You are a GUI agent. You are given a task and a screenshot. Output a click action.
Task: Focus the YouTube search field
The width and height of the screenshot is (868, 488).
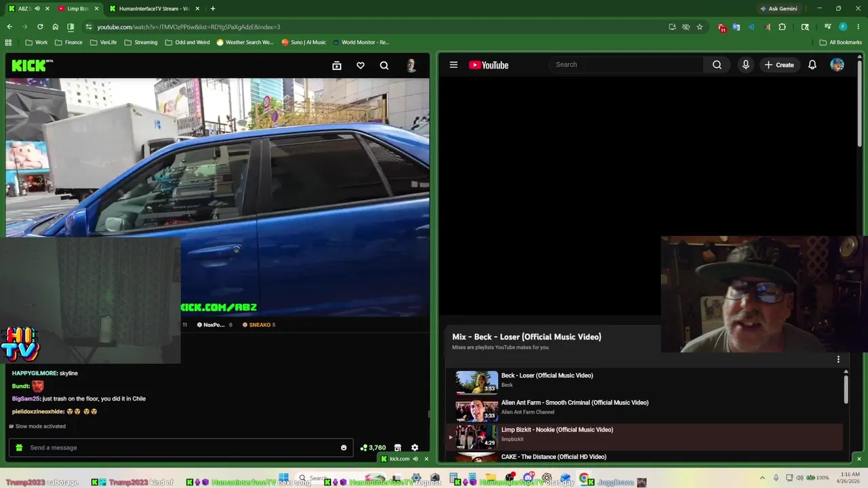[x=626, y=65]
